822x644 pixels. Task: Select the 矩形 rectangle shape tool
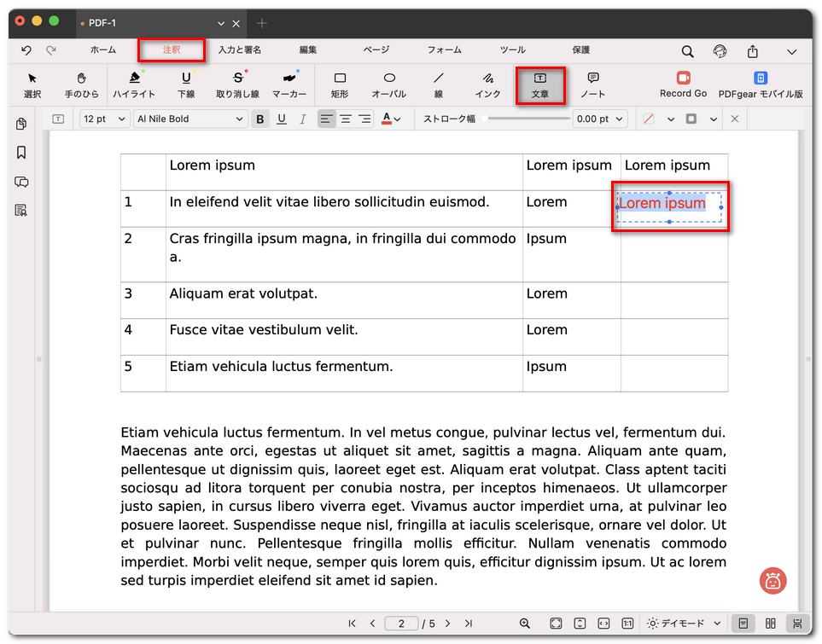(340, 84)
